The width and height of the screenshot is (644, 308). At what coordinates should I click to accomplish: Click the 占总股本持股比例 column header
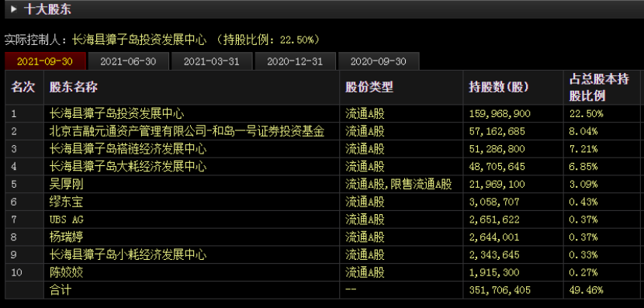(599, 88)
